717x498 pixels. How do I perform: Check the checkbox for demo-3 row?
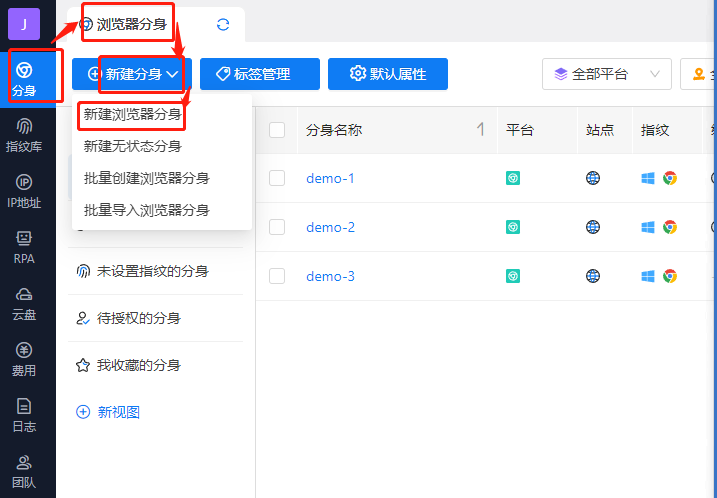coord(277,276)
